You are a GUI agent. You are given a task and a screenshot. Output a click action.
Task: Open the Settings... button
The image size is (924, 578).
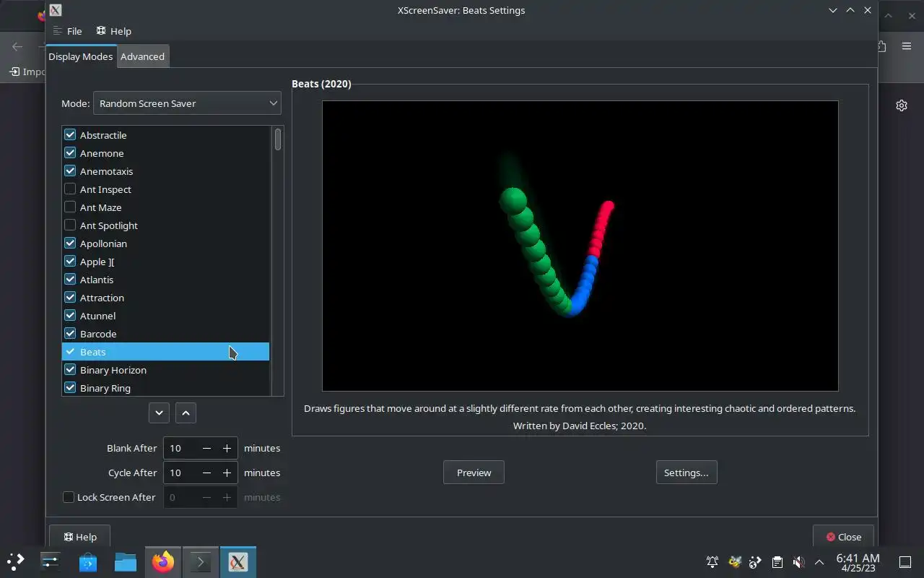pyautogui.click(x=687, y=473)
